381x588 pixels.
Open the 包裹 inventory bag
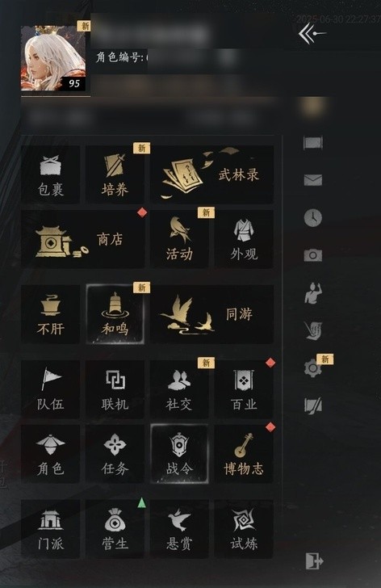(51, 174)
